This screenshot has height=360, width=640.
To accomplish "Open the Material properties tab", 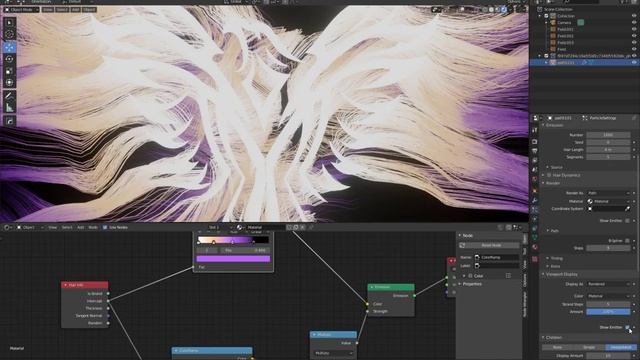I will [535, 247].
